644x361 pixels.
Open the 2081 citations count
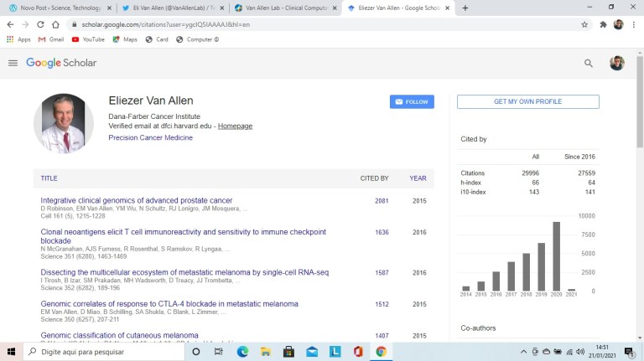(x=382, y=201)
